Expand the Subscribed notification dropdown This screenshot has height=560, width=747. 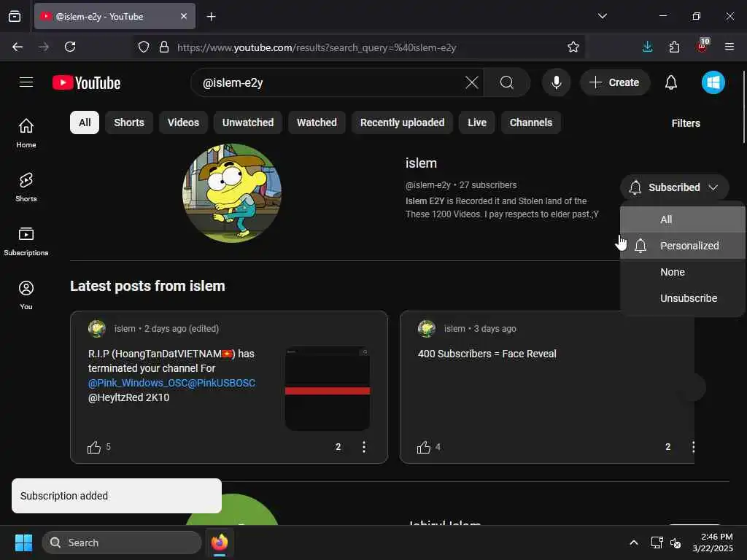674,187
